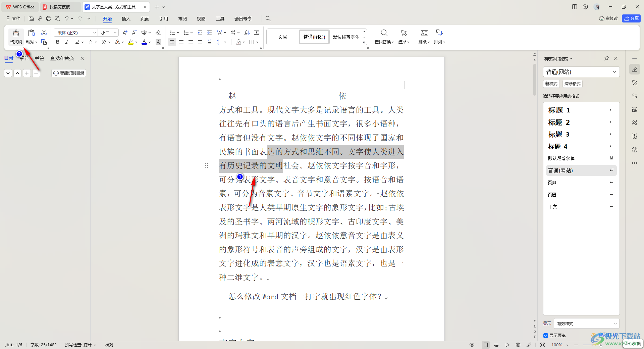Open the 页面 ribbon tab

[145, 19]
